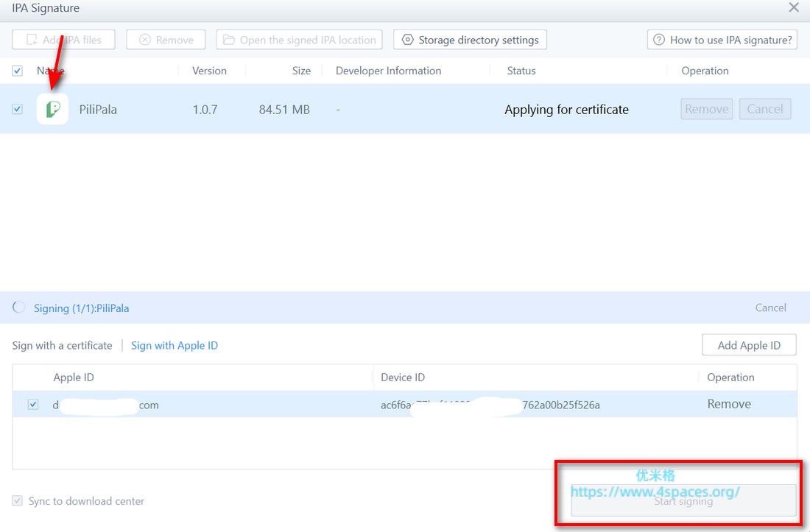Image resolution: width=810 pixels, height=532 pixels.
Task: Click the Remove button in PiliPala row
Action: (x=706, y=109)
